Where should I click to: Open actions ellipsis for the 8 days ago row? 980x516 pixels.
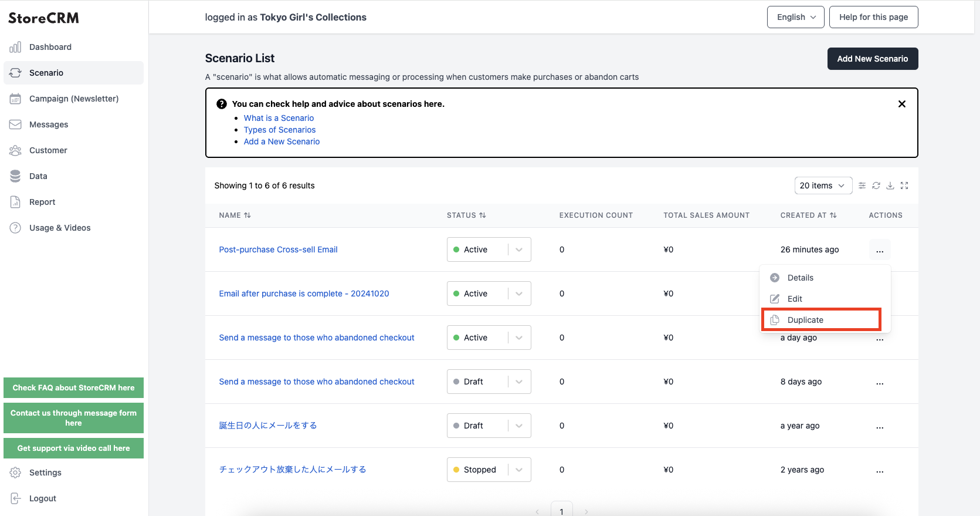(880, 382)
